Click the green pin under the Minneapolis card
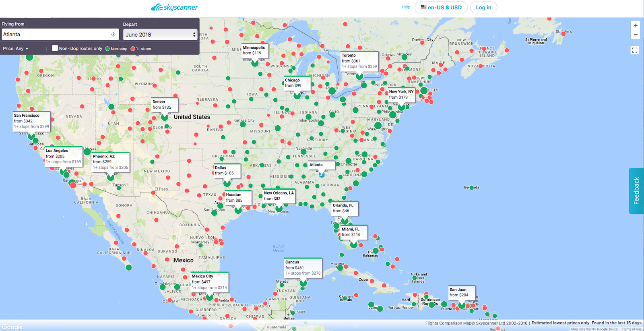 click(x=255, y=63)
